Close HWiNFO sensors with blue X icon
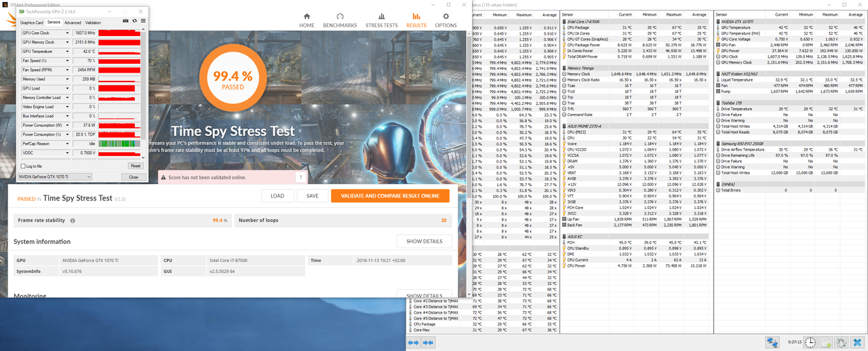 pyautogui.click(x=857, y=342)
